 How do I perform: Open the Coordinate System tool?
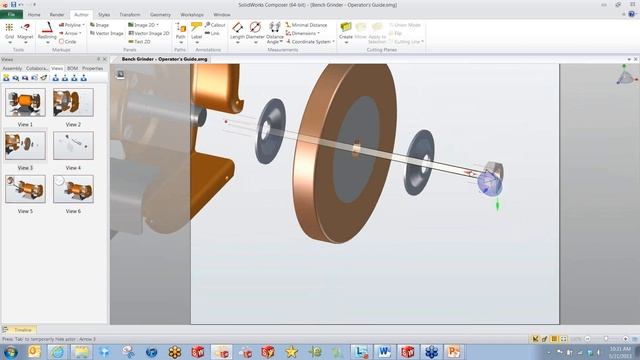(x=311, y=42)
